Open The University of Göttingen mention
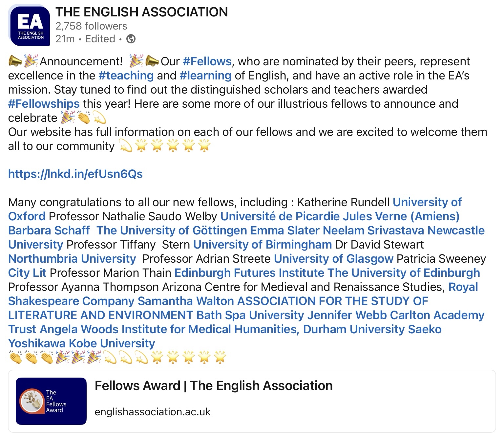504x438 pixels. pos(172,230)
